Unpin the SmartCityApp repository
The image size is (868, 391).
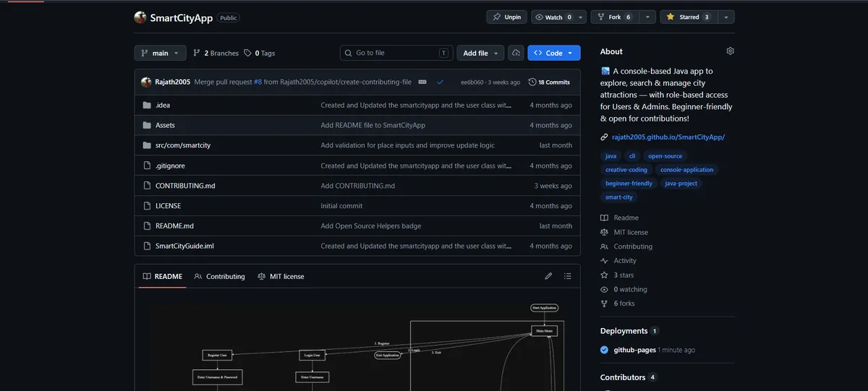507,17
